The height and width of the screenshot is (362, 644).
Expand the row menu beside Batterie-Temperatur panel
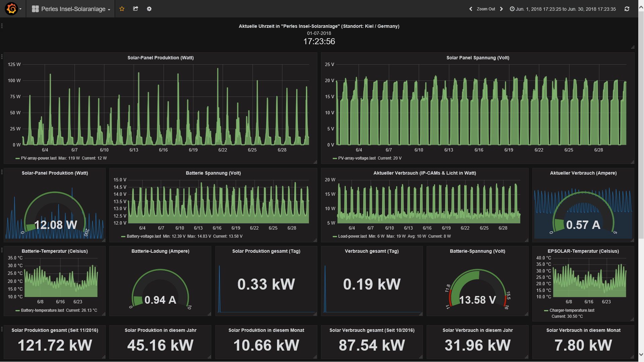coord(2,250)
